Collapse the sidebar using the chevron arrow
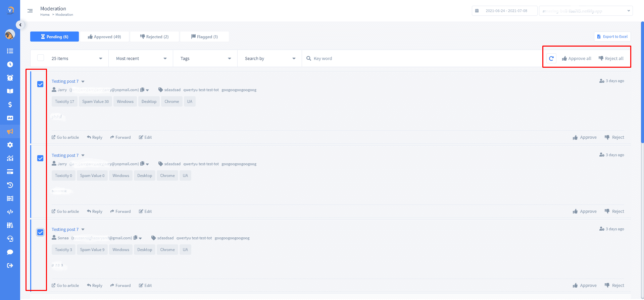This screenshot has width=644, height=300. (20, 25)
